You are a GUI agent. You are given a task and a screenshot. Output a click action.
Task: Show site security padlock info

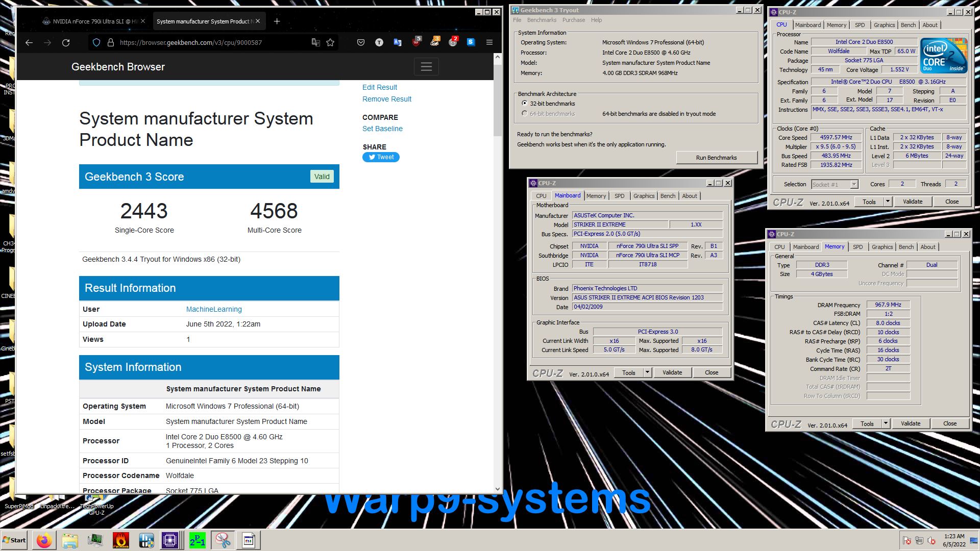tap(110, 43)
